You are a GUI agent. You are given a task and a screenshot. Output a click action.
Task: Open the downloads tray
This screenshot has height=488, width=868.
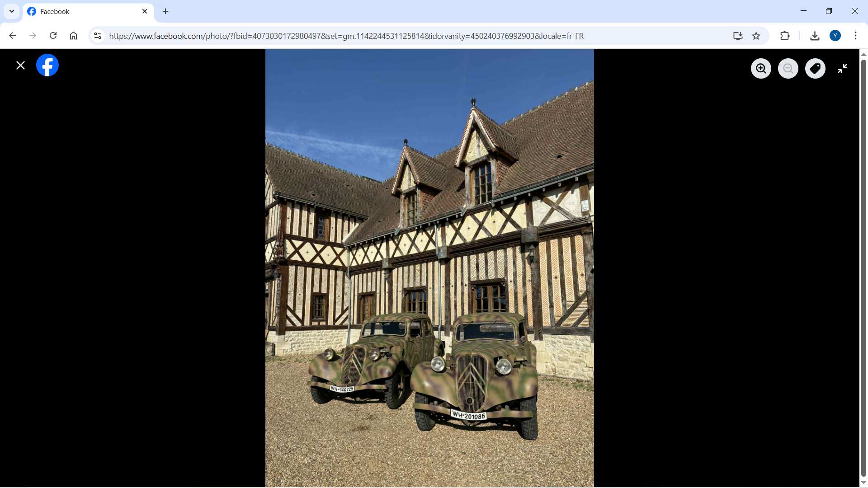click(815, 36)
